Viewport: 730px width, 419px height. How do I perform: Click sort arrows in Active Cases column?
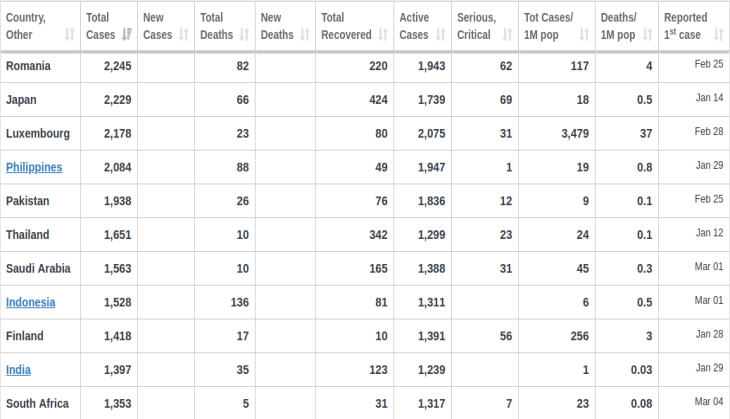click(439, 35)
